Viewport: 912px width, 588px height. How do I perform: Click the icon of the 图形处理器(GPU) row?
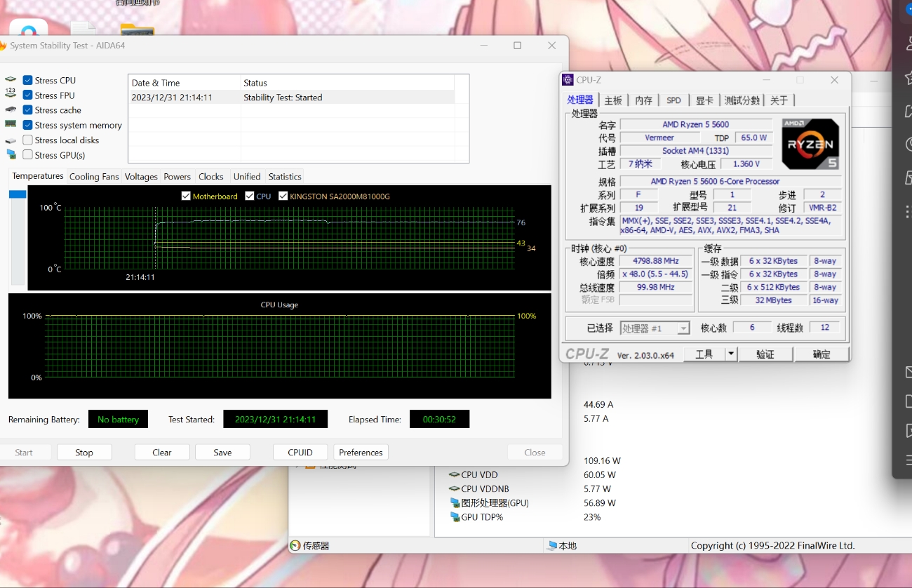455,503
